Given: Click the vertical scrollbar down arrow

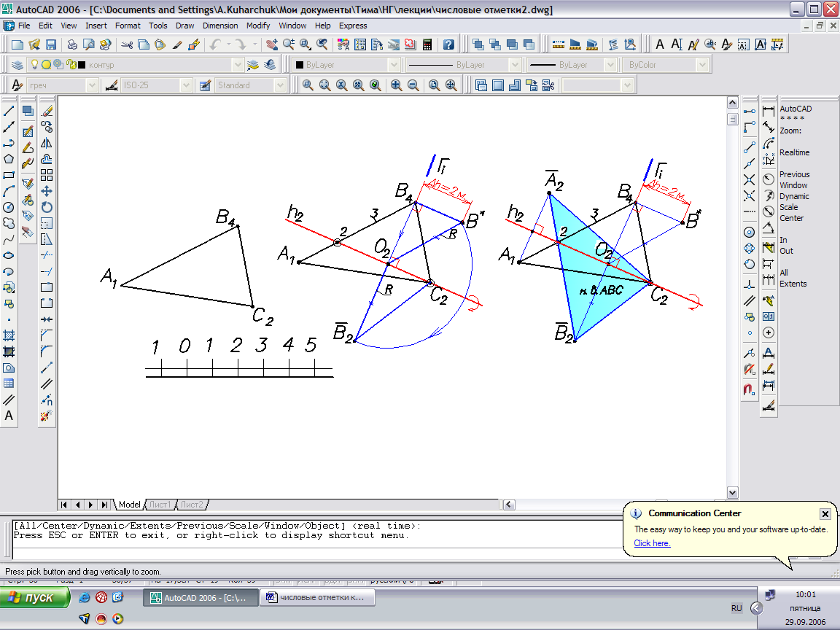Looking at the screenshot, I should (732, 492).
